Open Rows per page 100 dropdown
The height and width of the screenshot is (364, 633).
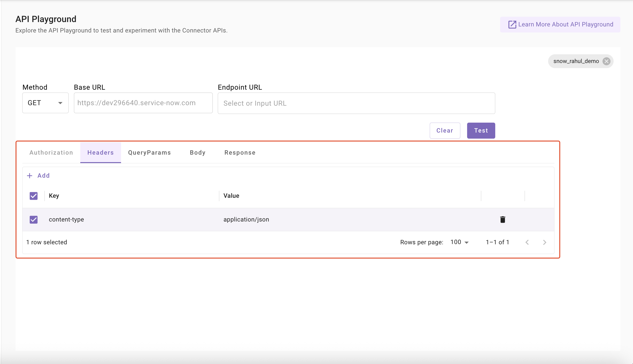(x=459, y=242)
